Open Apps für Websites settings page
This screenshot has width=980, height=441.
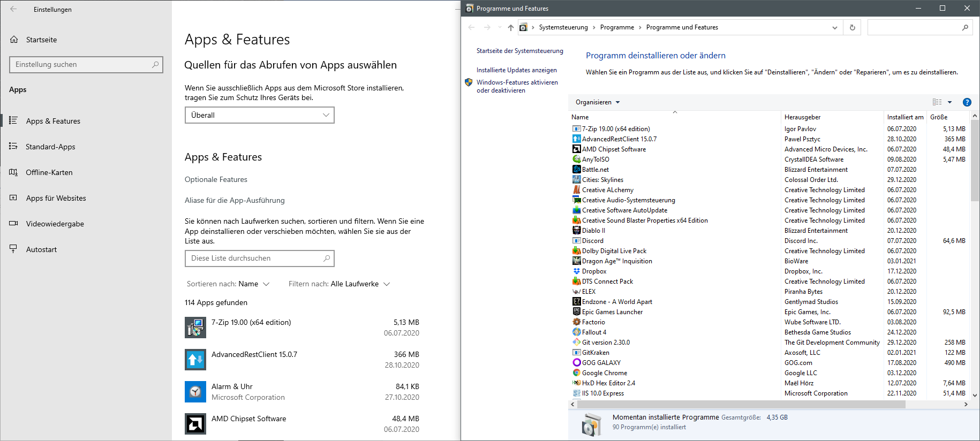click(x=56, y=198)
